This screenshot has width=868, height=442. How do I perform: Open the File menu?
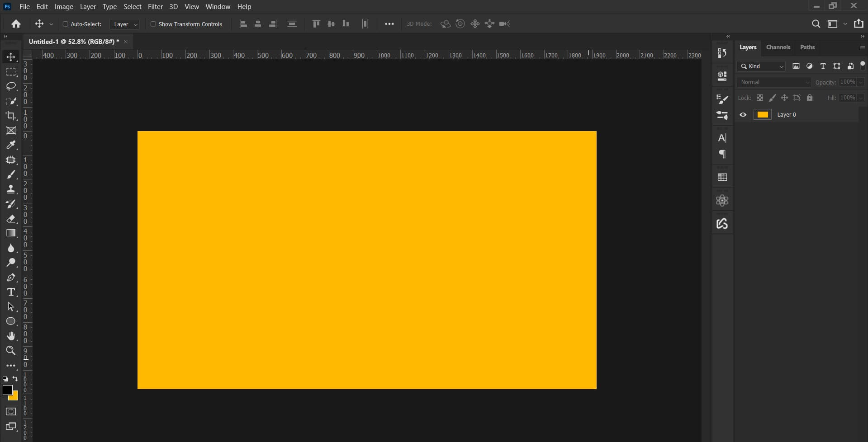click(24, 7)
